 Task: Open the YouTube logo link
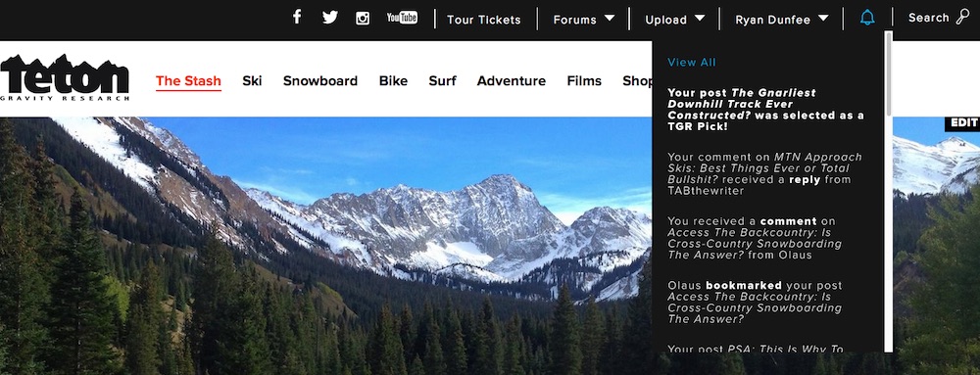point(402,18)
